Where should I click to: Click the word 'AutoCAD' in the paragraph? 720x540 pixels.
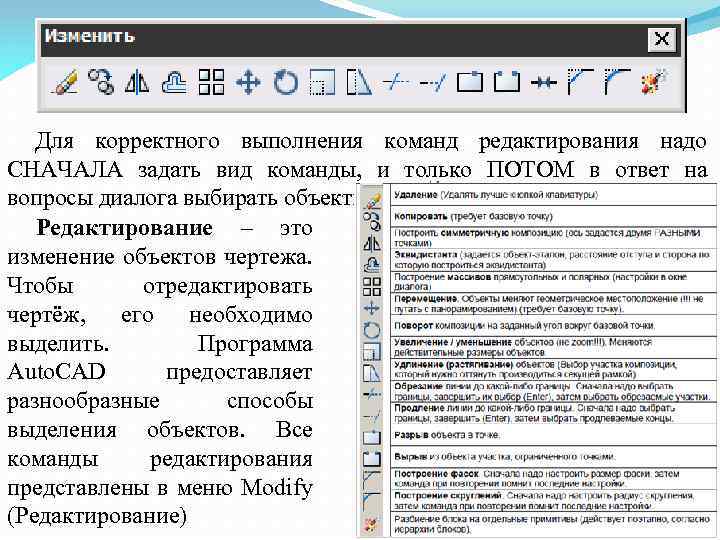coord(56,371)
